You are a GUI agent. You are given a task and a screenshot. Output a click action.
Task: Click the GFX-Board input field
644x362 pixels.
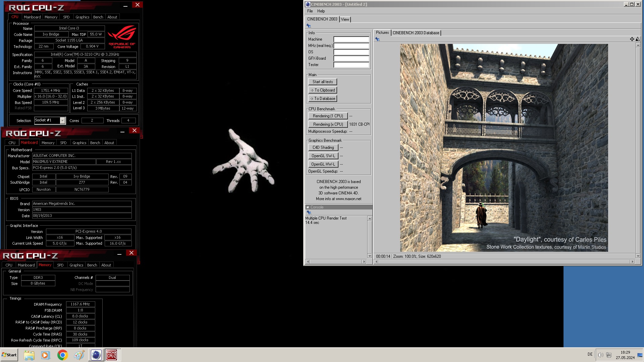pyautogui.click(x=351, y=58)
